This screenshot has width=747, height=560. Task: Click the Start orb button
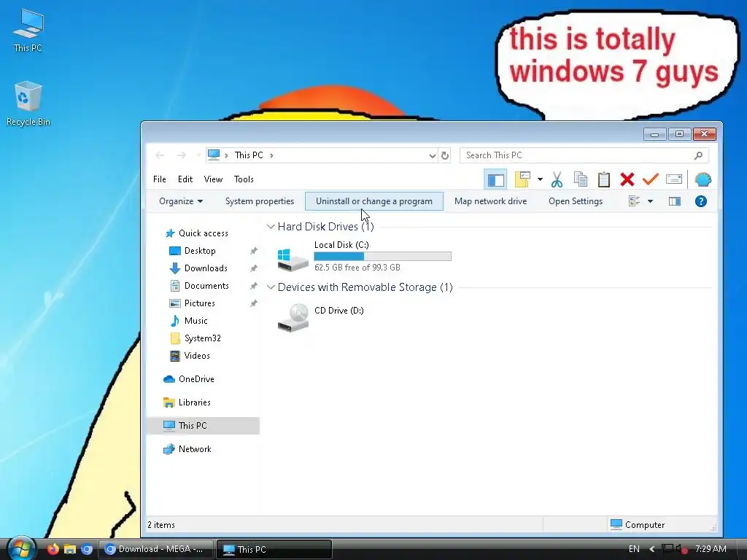21,548
